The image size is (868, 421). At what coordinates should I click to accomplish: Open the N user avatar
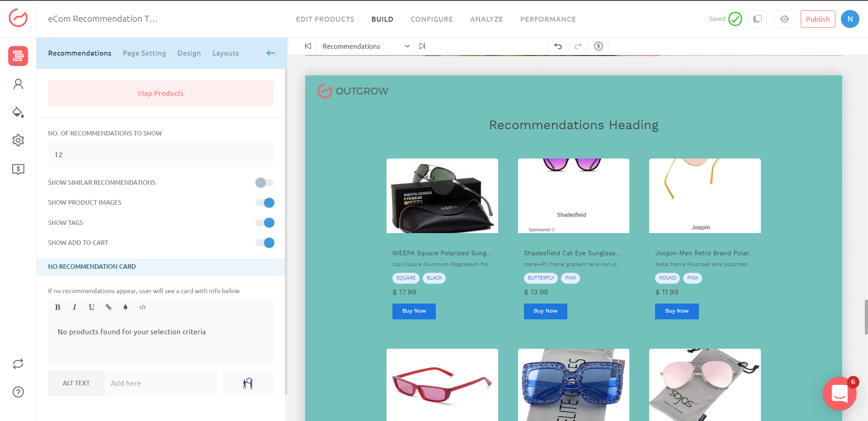pyautogui.click(x=850, y=19)
